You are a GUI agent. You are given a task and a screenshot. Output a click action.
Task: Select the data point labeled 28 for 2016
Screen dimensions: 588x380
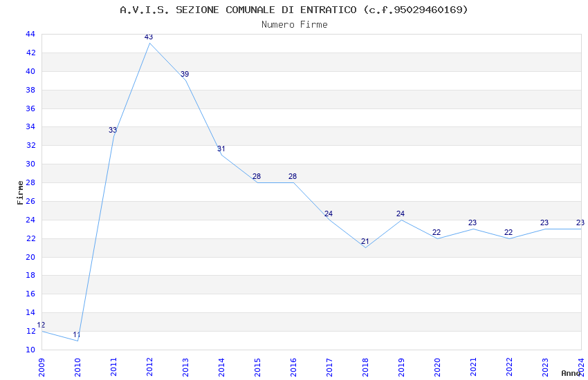(x=293, y=176)
